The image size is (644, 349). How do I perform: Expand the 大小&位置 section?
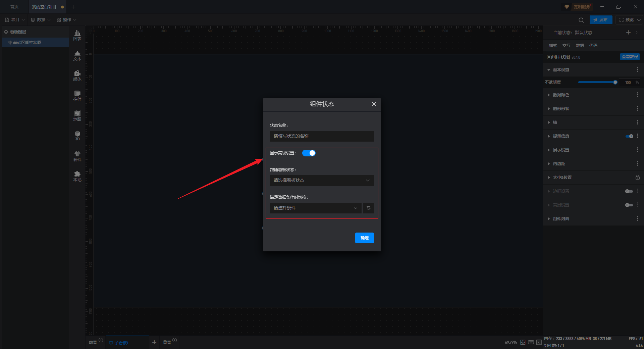(549, 178)
